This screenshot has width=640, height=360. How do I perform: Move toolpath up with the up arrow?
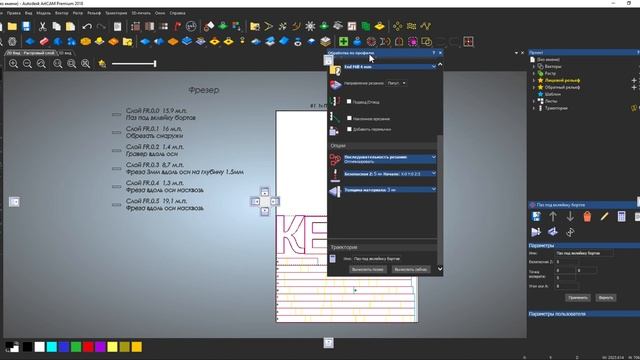click(553, 217)
